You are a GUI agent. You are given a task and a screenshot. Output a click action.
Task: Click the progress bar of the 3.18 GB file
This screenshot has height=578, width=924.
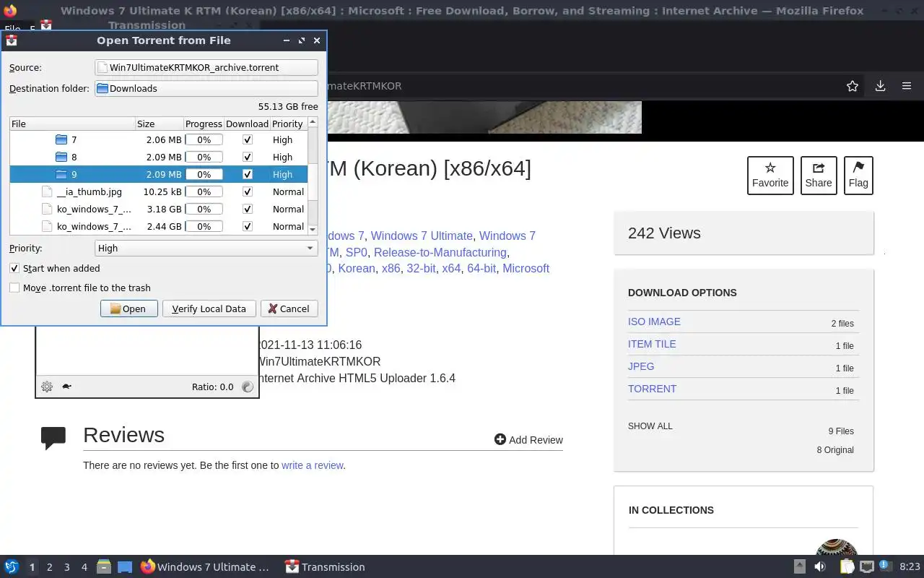pos(204,209)
